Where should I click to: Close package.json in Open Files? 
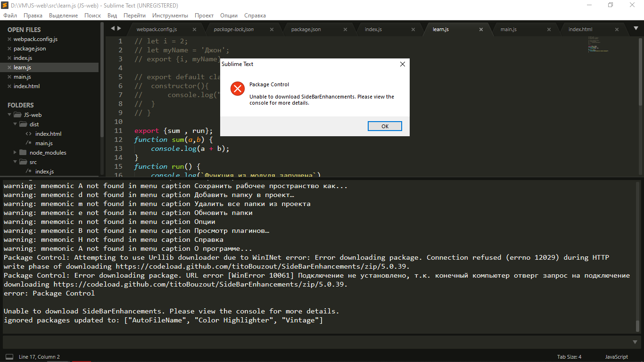[x=9, y=49]
